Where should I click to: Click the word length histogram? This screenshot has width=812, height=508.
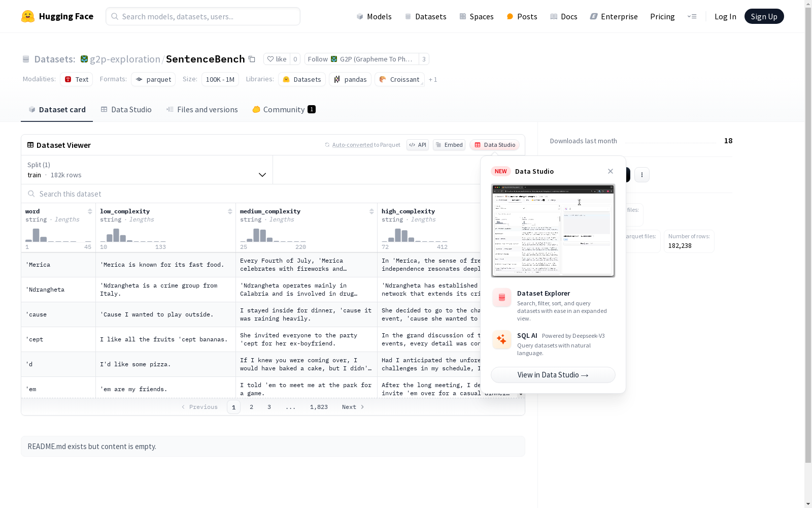point(58,235)
